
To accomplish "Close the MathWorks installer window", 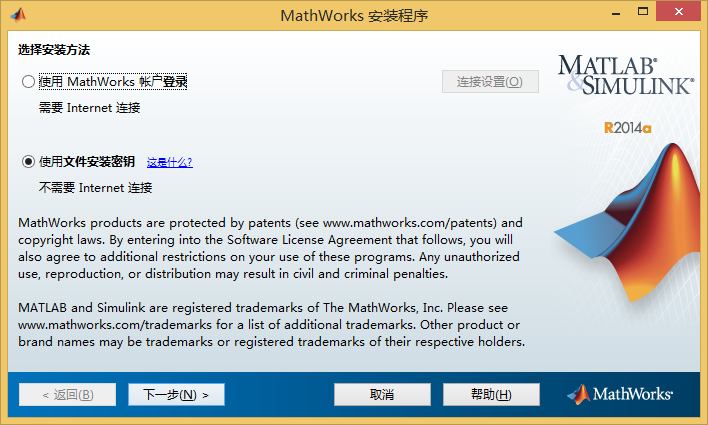I will 678,11.
